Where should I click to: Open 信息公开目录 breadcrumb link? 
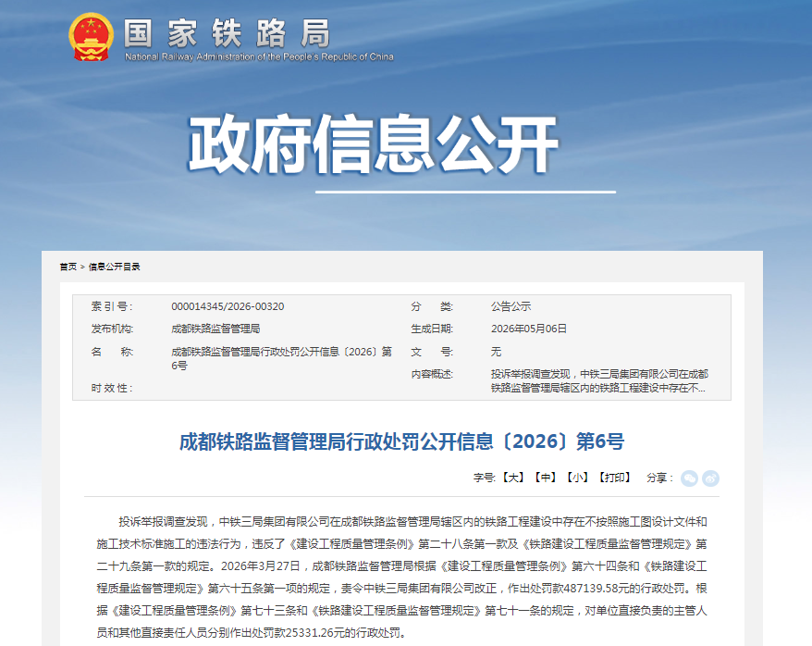click(115, 267)
